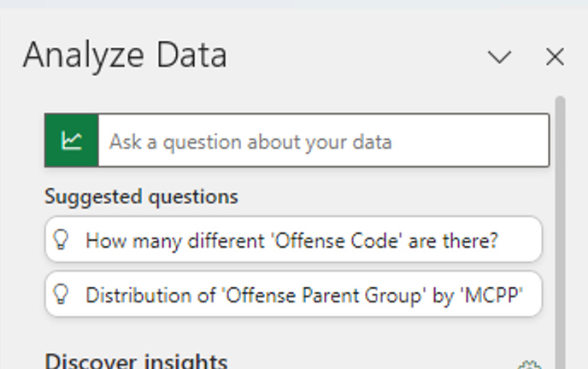Close the Analyze Data pane
Image resolution: width=588 pixels, height=369 pixels.
555,57
